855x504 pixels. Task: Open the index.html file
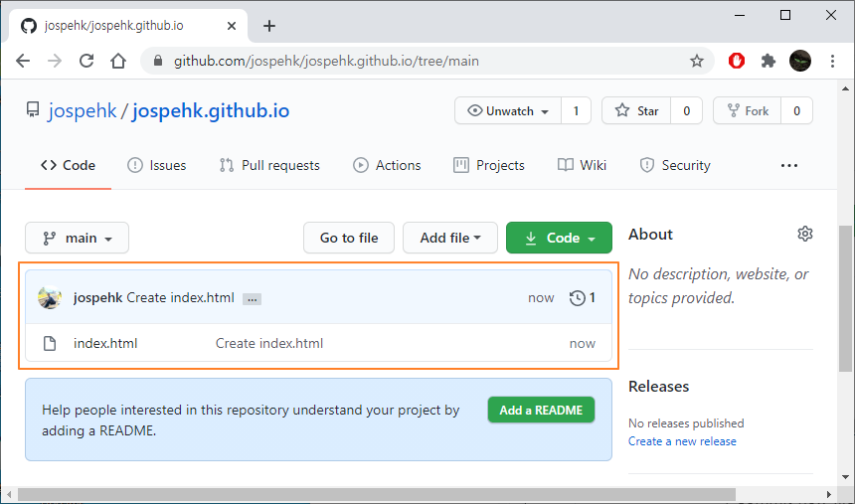[x=105, y=343]
